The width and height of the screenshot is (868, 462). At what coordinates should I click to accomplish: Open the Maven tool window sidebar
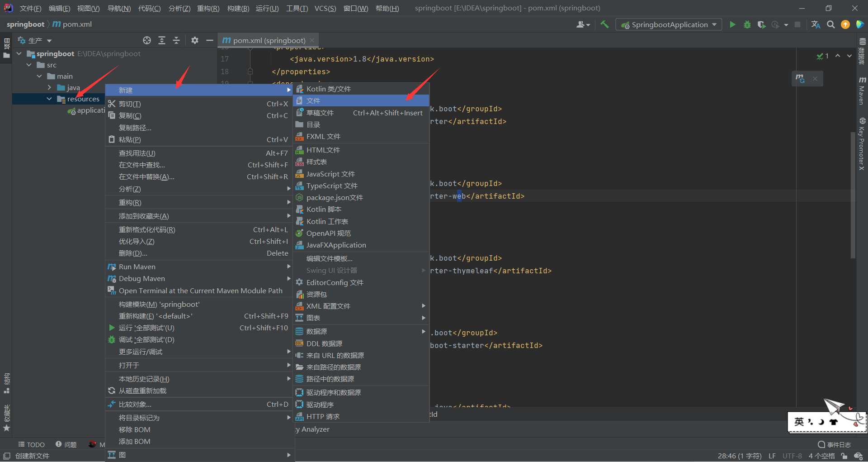click(x=862, y=90)
